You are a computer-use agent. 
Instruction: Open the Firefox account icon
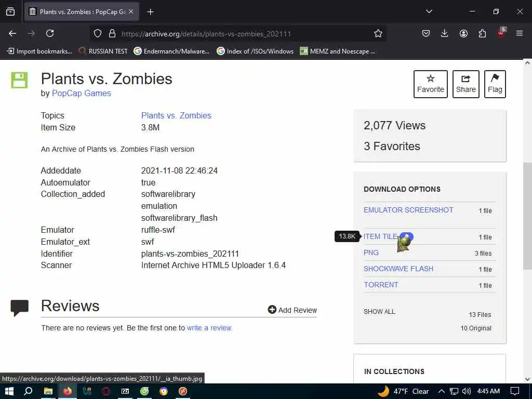click(x=463, y=33)
